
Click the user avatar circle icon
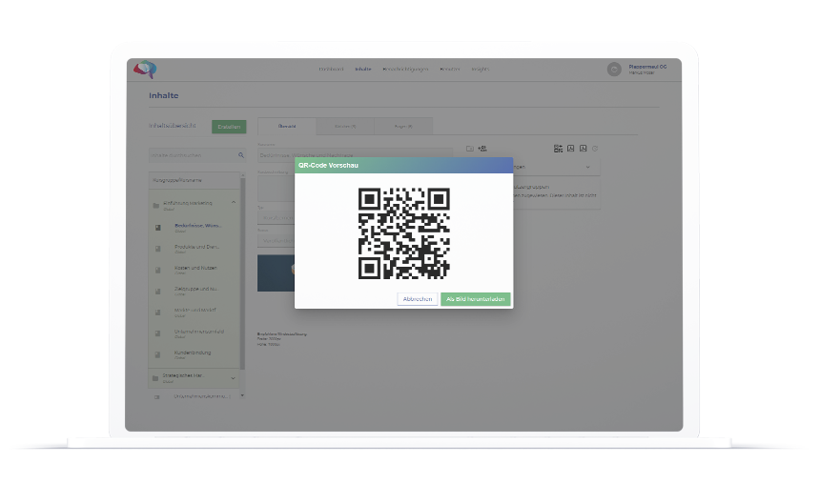(614, 69)
